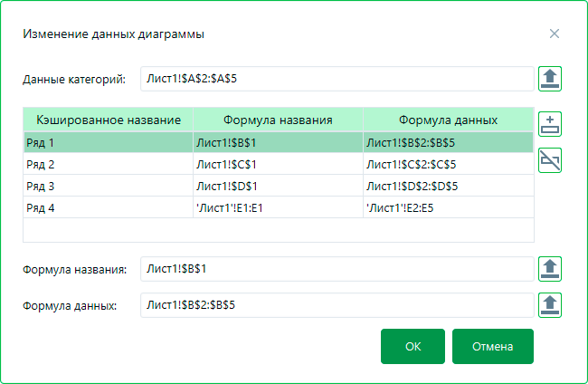Click the Данные категорий input field

click(x=336, y=79)
